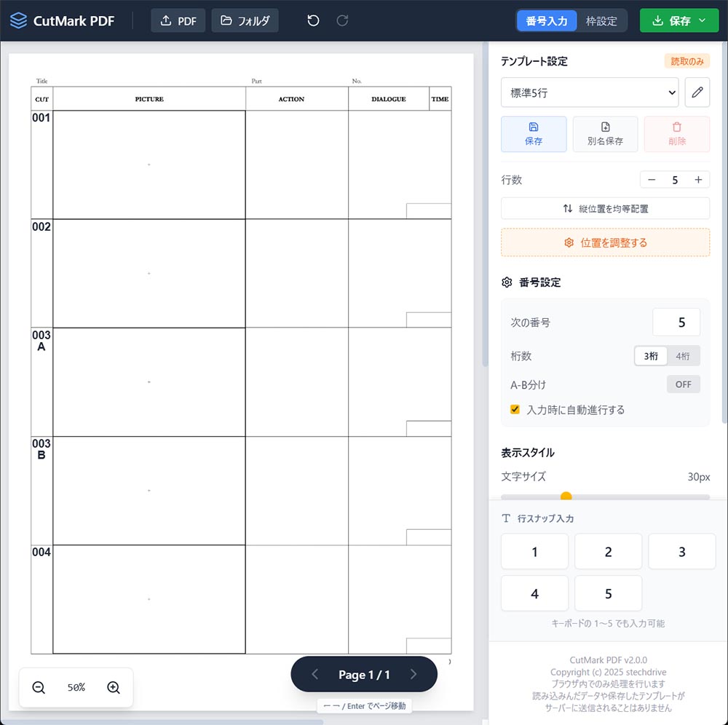Open a PDF file with the PDF upload button
Screen dimensions: 728x725
(x=178, y=20)
